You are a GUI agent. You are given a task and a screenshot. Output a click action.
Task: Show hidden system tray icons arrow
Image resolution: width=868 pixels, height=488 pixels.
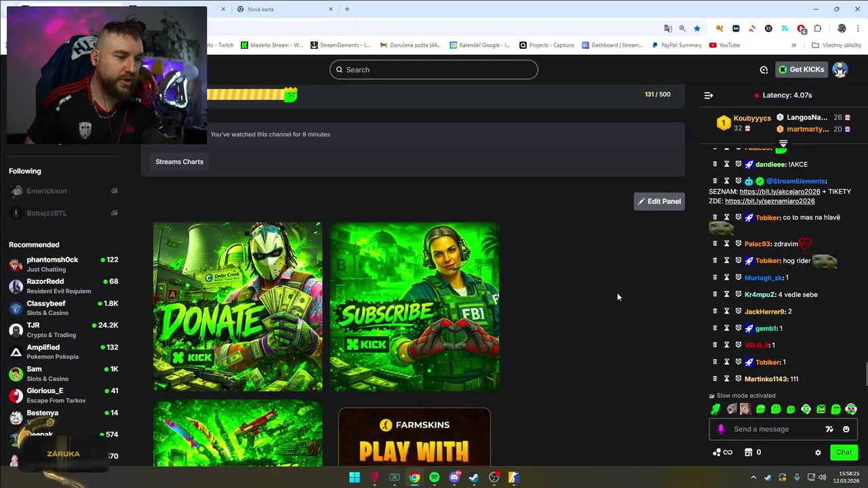pos(753,477)
